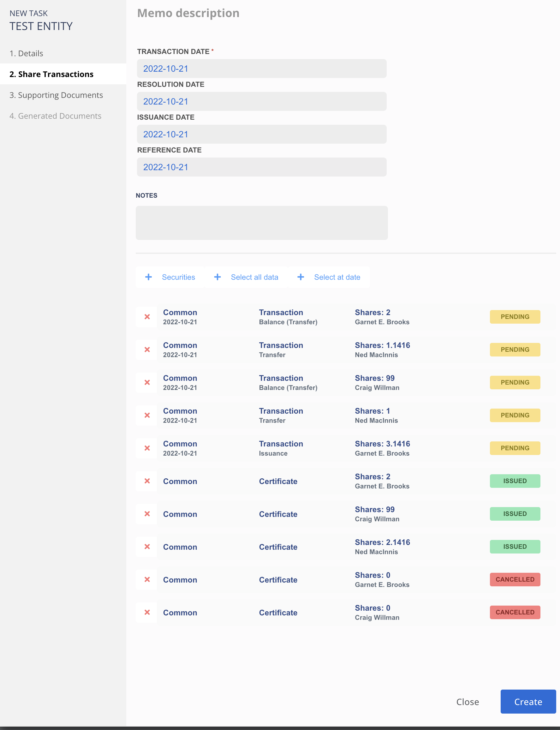The height and width of the screenshot is (730, 560).
Task: Remove the Shares: 2 Balance (Transfer) transaction row
Action: [x=147, y=317]
